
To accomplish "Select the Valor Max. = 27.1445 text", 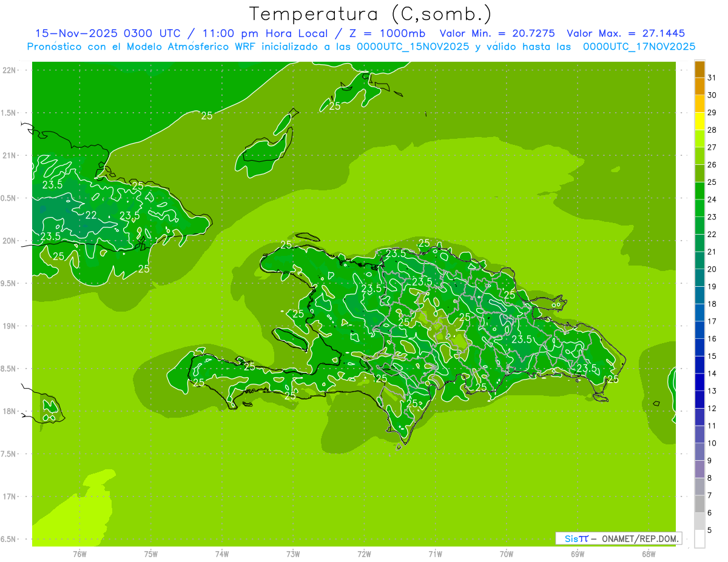I will 625,33.
